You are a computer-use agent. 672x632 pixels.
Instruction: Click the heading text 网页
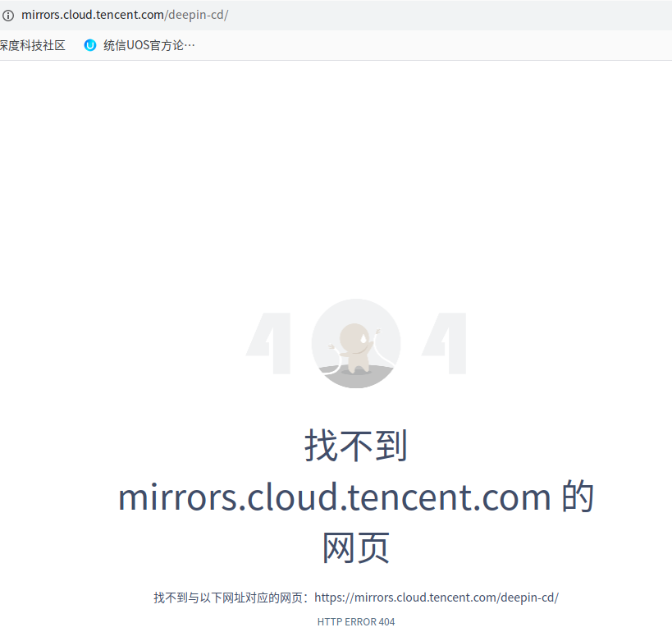(x=356, y=547)
